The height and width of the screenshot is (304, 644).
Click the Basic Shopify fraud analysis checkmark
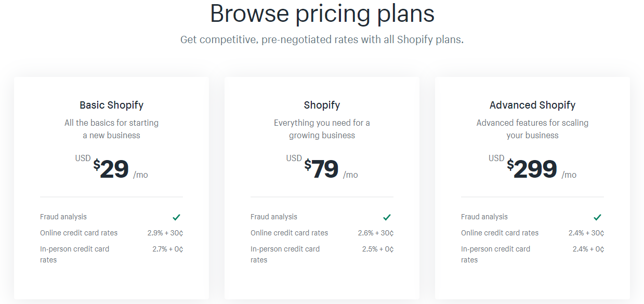[x=177, y=217]
